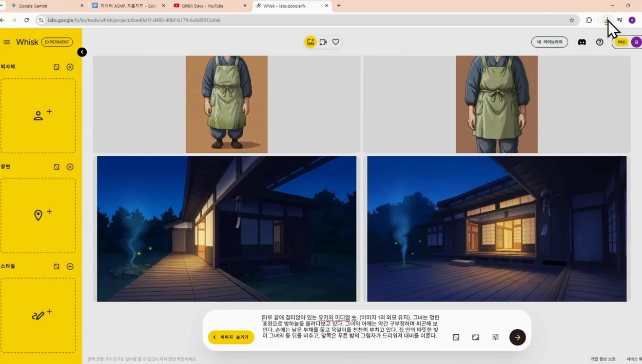The height and width of the screenshot is (364, 642).
Task: Open the left night house veranda image
Action: coord(226,229)
